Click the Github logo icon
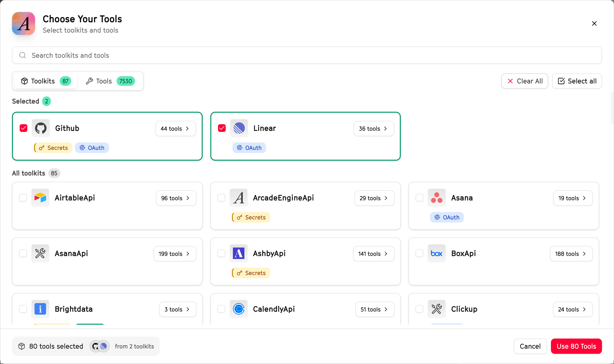The image size is (614, 364). click(41, 128)
